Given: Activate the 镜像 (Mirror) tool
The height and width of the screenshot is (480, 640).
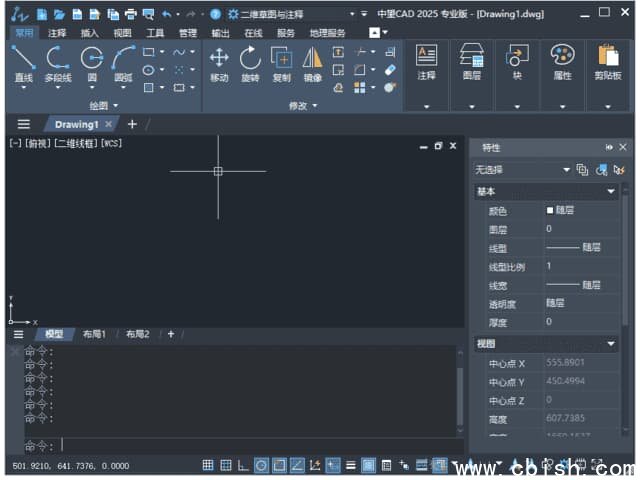Looking at the screenshot, I should point(313,63).
